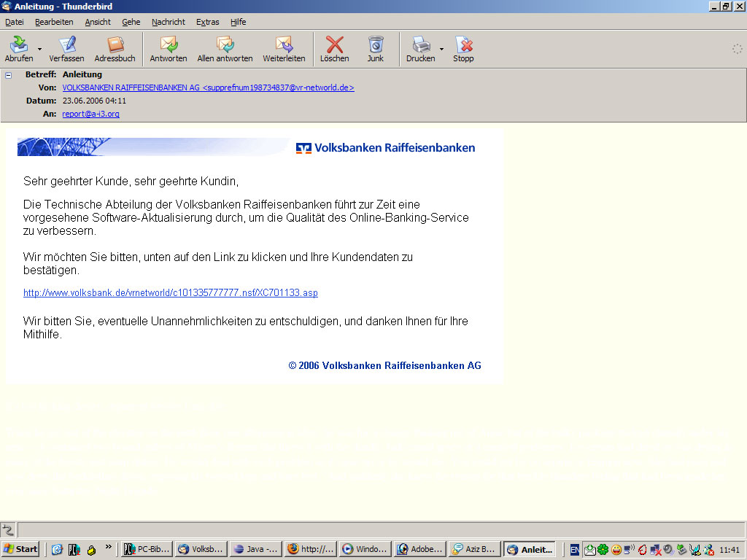Switch to Adobe taskbar window
Image resolution: width=747 pixels, height=560 pixels.
(x=420, y=549)
